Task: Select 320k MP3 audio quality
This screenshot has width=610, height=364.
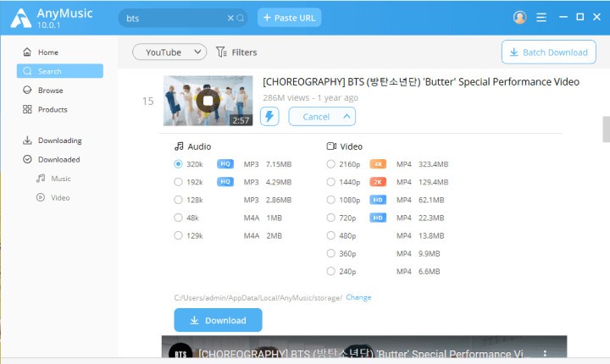Action: click(178, 164)
